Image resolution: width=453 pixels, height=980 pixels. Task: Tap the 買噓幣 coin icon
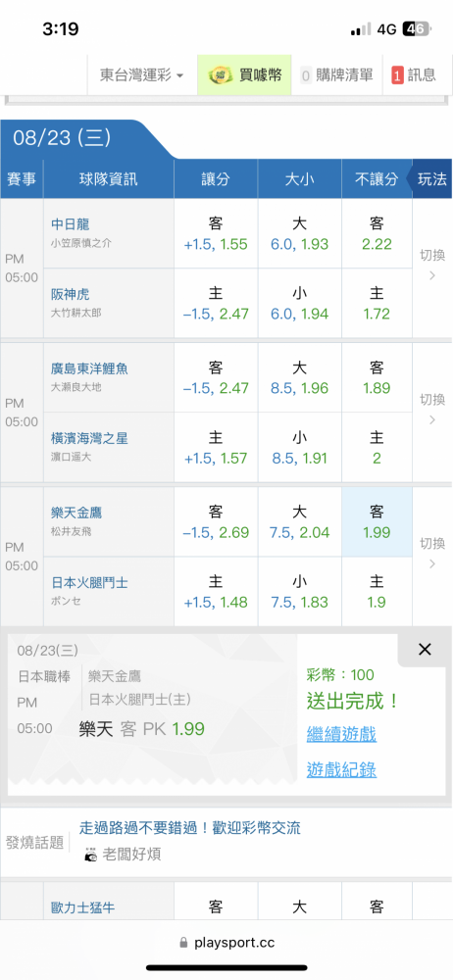pos(219,75)
